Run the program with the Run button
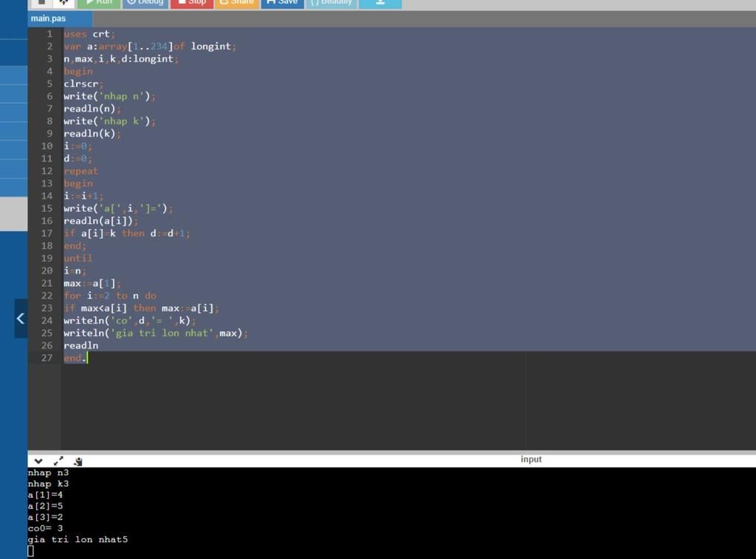 coord(99,4)
